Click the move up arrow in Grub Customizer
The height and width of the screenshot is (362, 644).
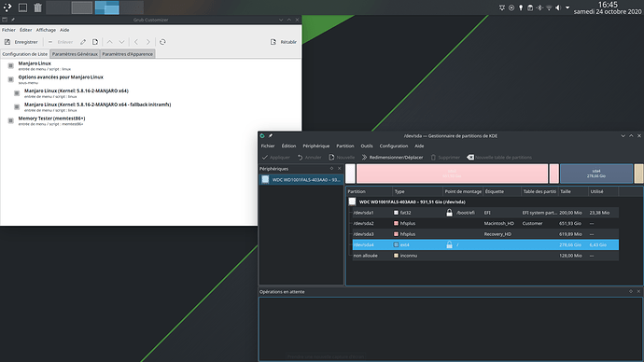[x=109, y=42]
